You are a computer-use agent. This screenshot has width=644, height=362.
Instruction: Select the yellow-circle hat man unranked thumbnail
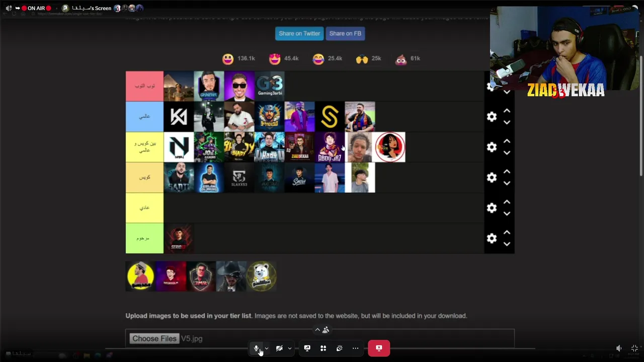pos(140,276)
